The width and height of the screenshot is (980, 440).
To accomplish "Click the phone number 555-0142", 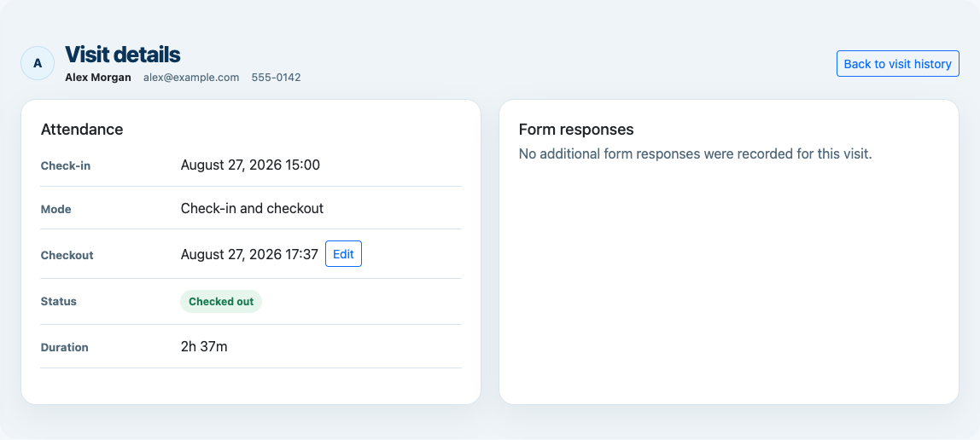I will coord(277,78).
